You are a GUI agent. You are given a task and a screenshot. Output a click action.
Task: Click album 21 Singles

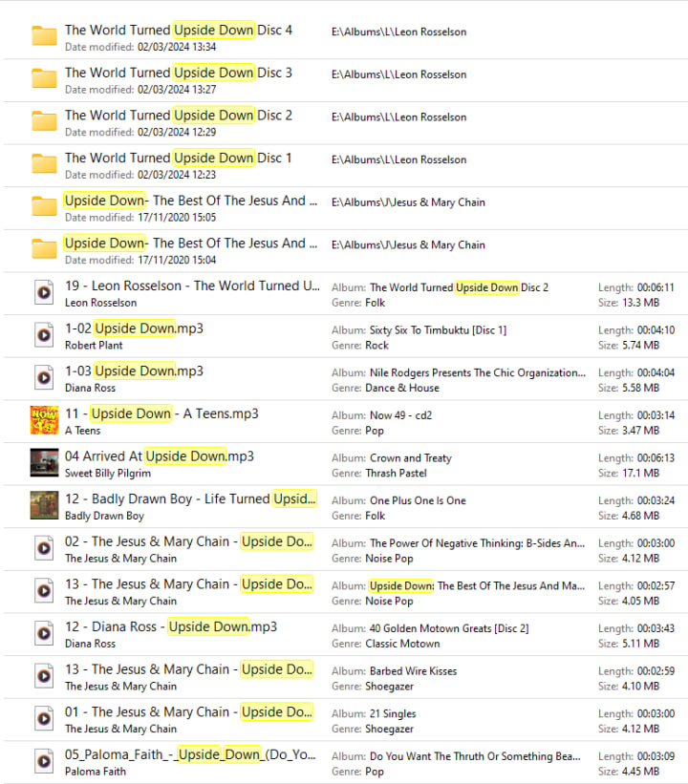click(x=393, y=714)
